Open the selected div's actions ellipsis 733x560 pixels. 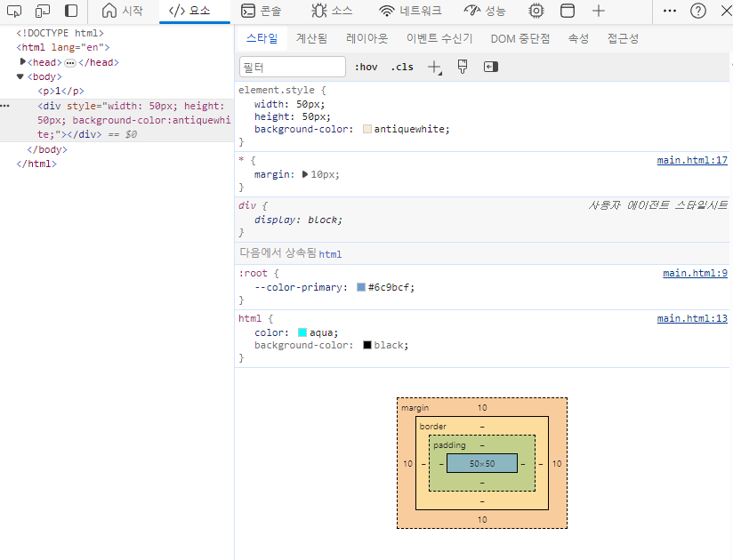click(x=5, y=106)
